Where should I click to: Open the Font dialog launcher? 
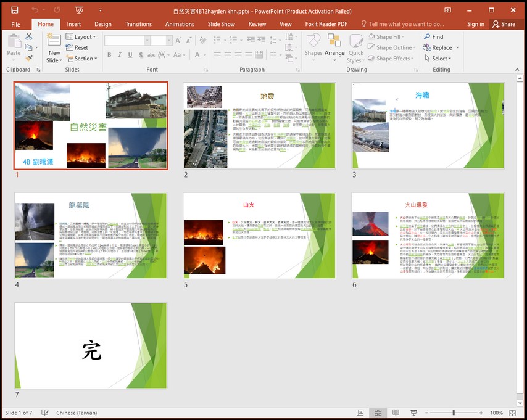tap(205, 70)
